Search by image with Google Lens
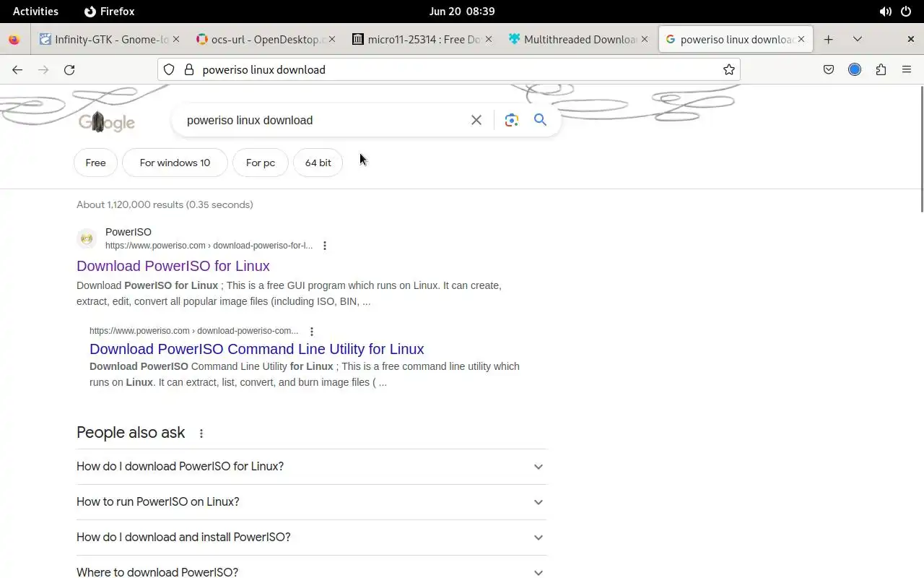 click(x=512, y=120)
